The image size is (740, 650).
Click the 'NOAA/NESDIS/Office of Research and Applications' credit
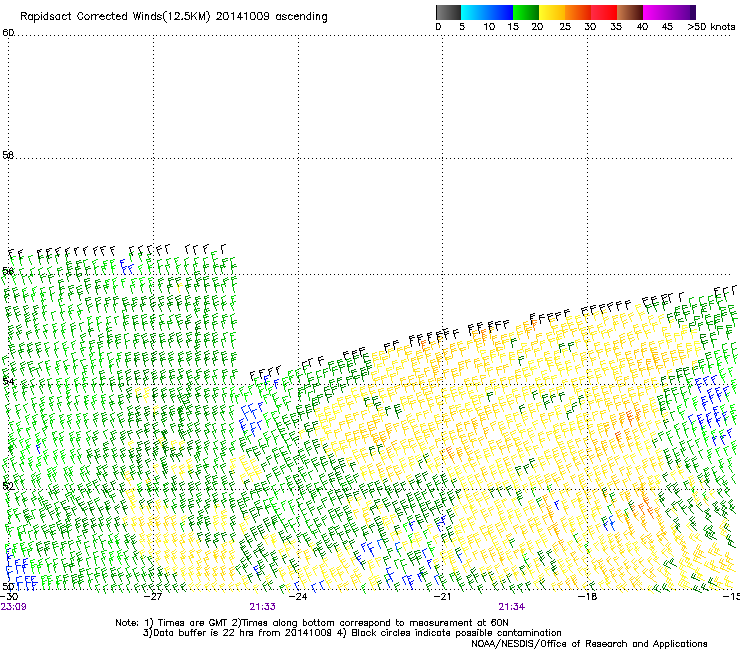[589, 644]
